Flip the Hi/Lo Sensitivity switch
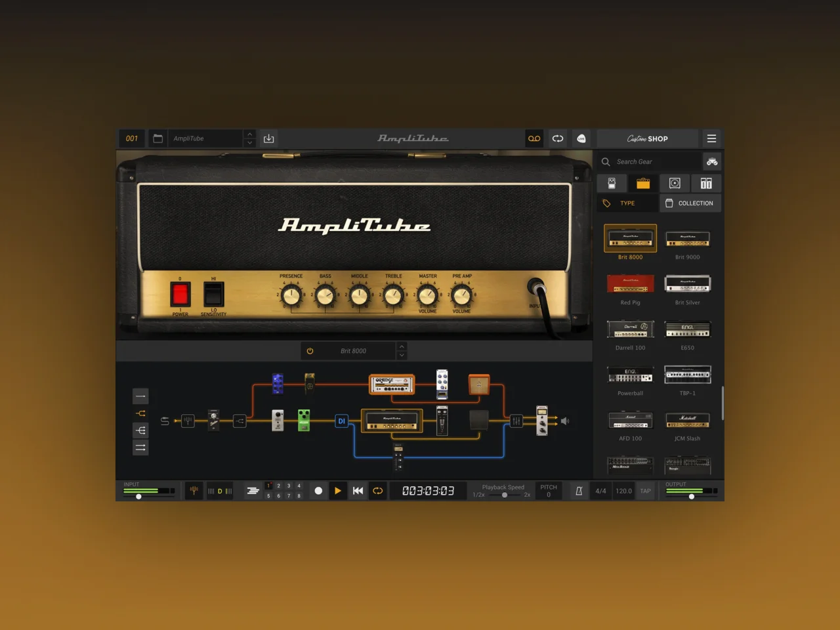This screenshot has height=630, width=840. (213, 294)
